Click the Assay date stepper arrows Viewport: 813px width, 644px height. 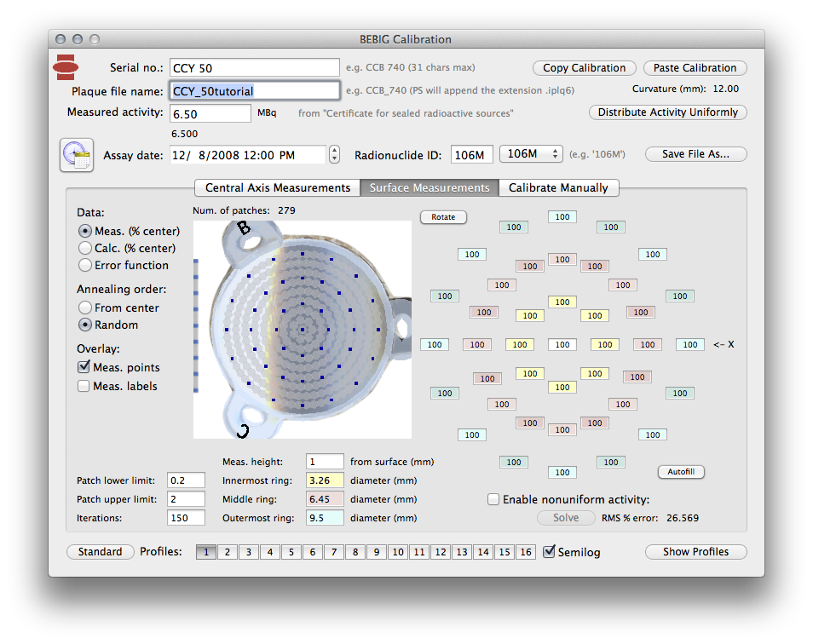(x=334, y=155)
